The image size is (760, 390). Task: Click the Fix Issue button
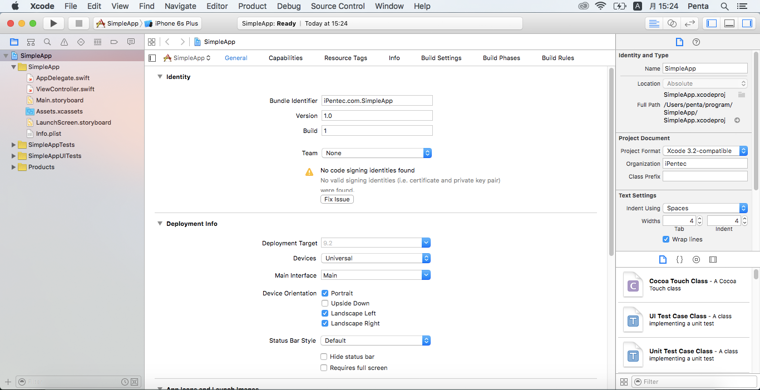[337, 199]
